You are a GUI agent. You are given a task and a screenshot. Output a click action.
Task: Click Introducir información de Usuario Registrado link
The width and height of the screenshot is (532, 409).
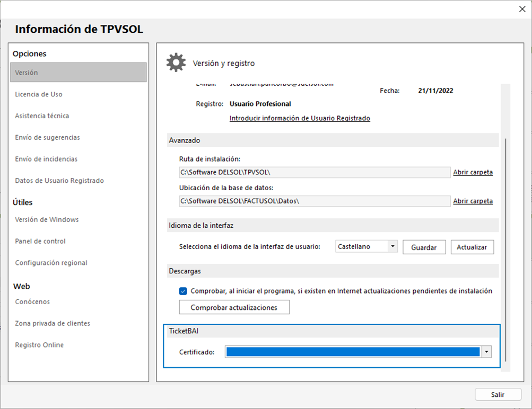coord(300,118)
